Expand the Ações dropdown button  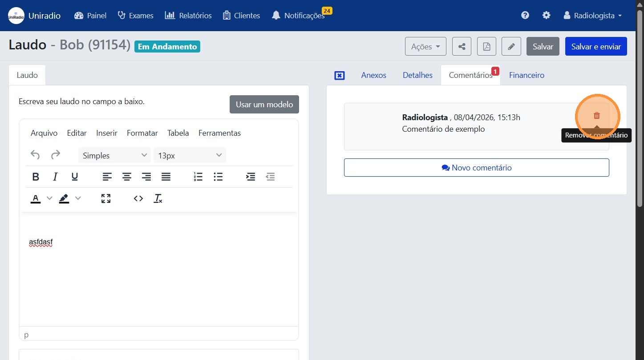click(x=425, y=46)
